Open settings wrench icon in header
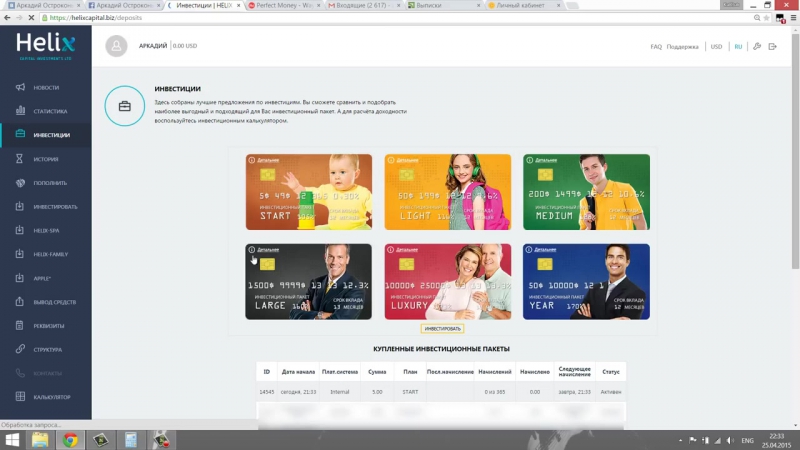This screenshot has height=450, width=800. [757, 46]
